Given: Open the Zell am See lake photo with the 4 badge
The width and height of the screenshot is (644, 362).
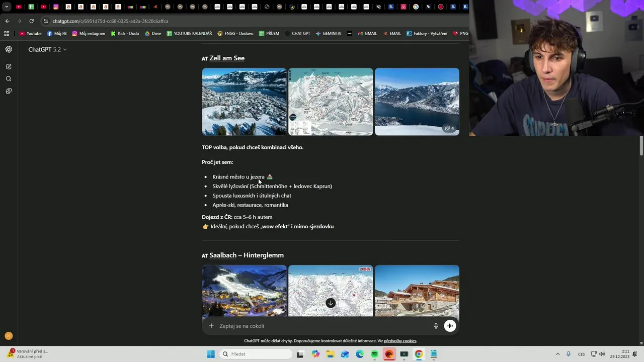Looking at the screenshot, I should coord(417,102).
